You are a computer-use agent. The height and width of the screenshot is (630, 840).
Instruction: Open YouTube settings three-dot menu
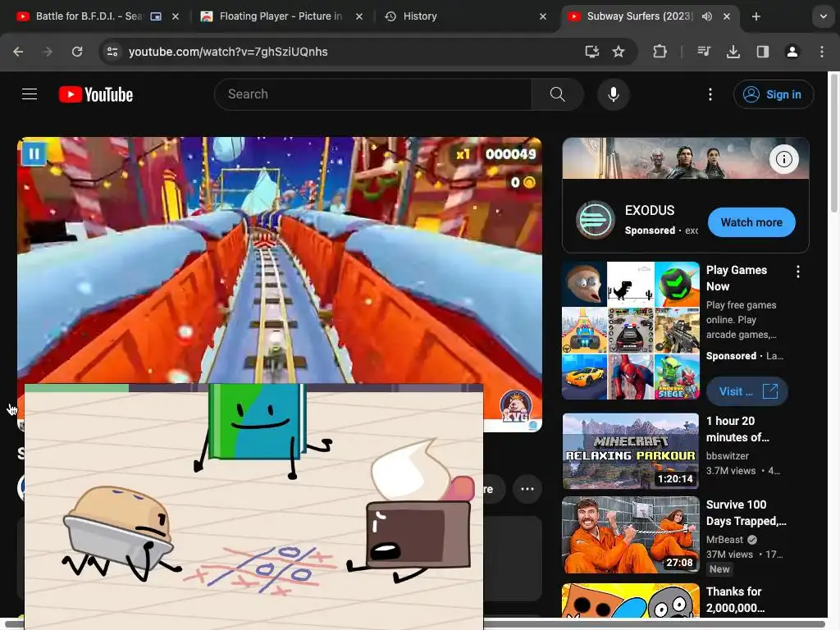(710, 94)
